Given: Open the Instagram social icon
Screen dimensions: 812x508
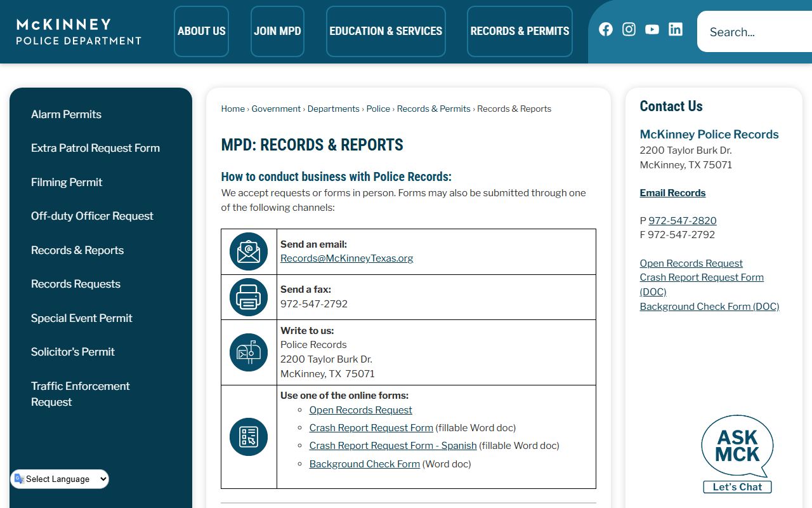Looking at the screenshot, I should [629, 29].
